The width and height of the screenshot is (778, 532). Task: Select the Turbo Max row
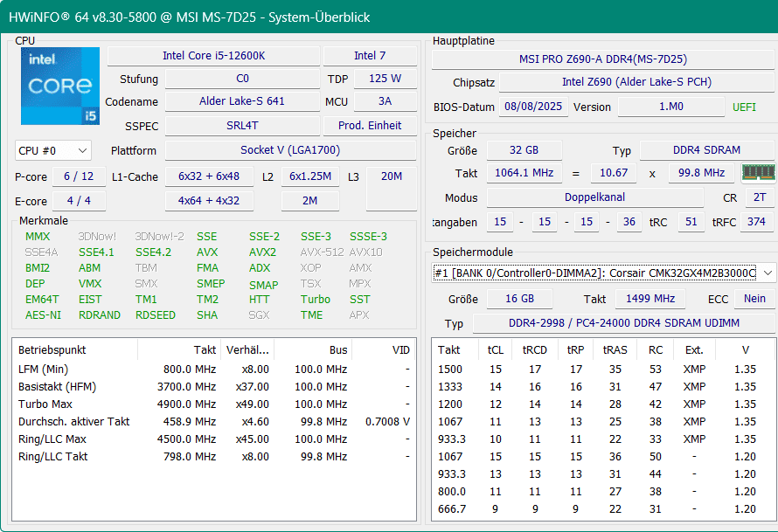[x=213, y=404]
